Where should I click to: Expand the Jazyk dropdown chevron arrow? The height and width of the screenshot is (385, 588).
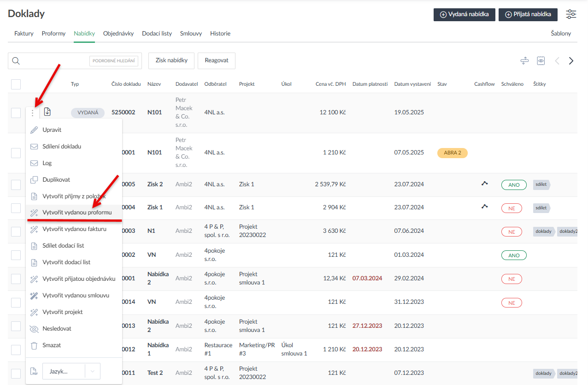click(93, 372)
